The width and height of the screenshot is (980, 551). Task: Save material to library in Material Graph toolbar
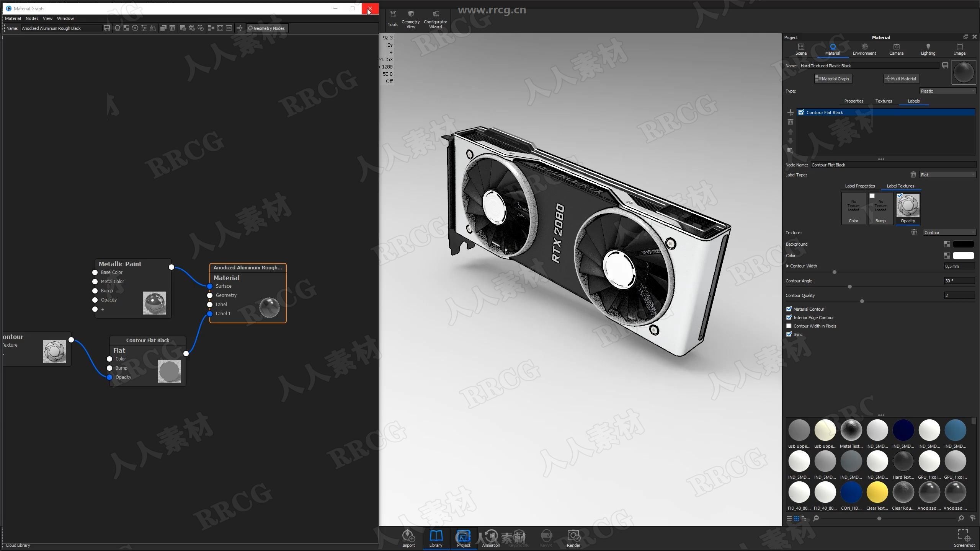tap(107, 28)
